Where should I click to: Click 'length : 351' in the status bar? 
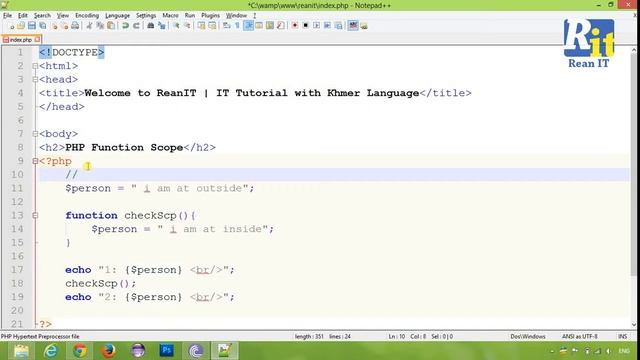coord(309,336)
